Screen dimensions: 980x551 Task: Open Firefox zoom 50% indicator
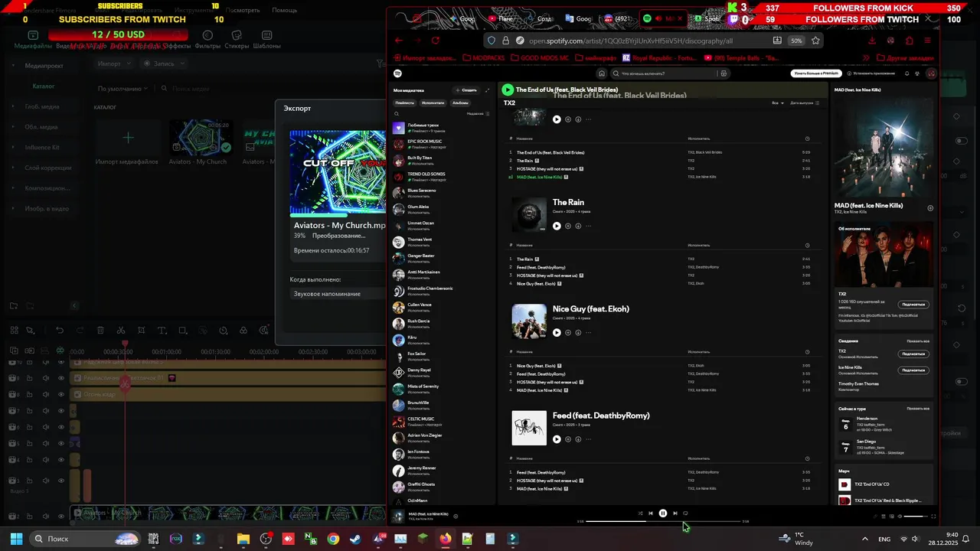point(797,41)
